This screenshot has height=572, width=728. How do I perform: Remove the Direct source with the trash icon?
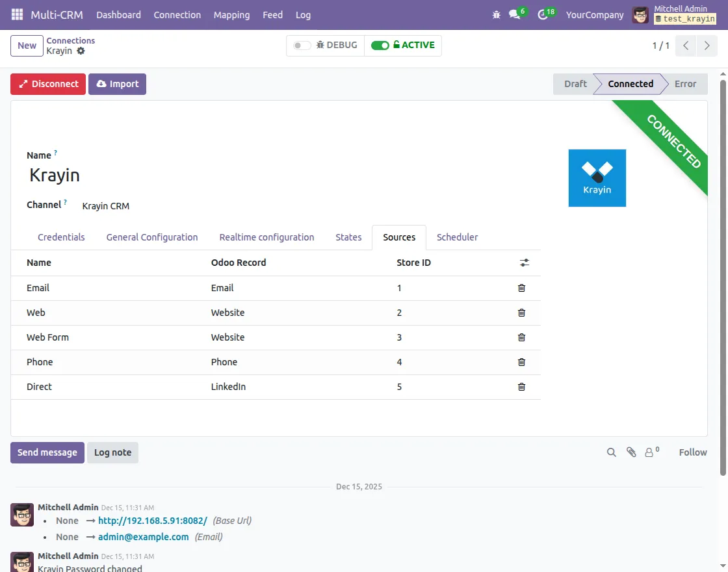pos(521,387)
